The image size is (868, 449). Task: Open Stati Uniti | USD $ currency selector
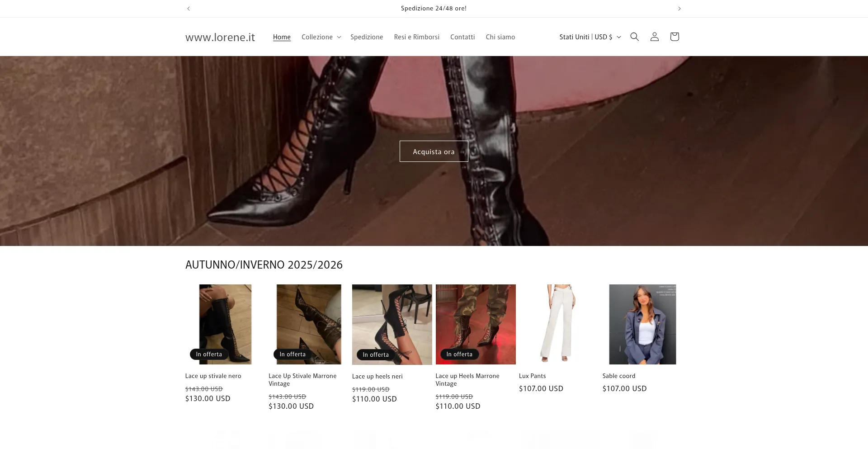point(590,37)
